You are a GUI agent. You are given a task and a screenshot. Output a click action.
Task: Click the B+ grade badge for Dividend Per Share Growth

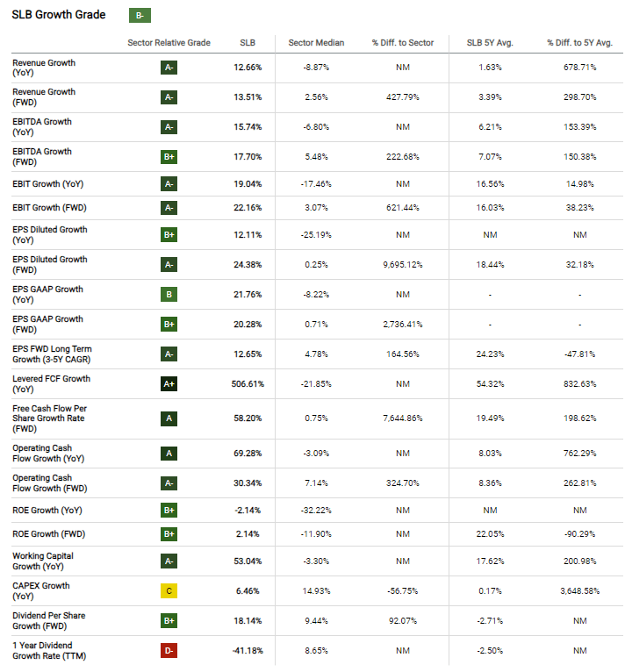(x=169, y=621)
